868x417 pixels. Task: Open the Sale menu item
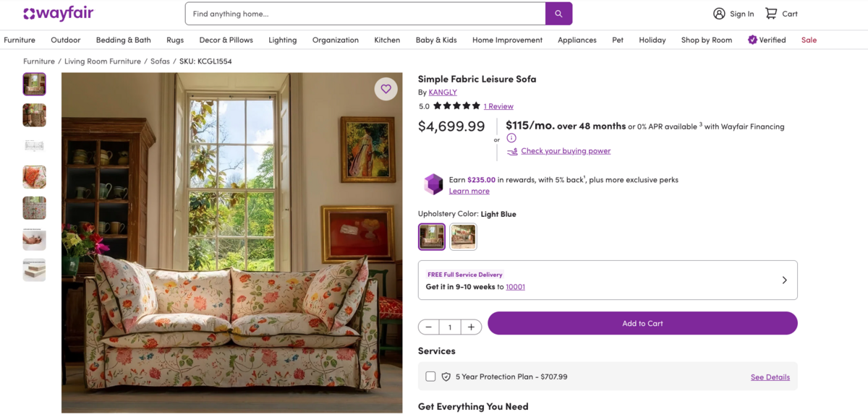click(809, 40)
